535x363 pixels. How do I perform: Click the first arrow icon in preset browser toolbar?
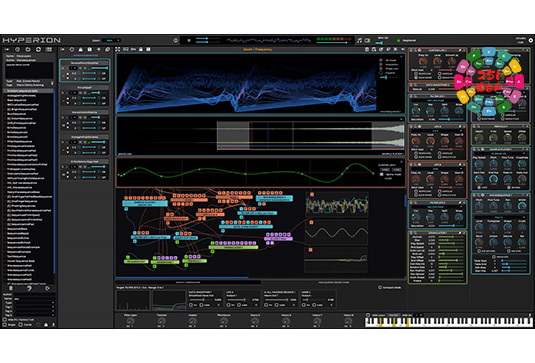pos(7,50)
